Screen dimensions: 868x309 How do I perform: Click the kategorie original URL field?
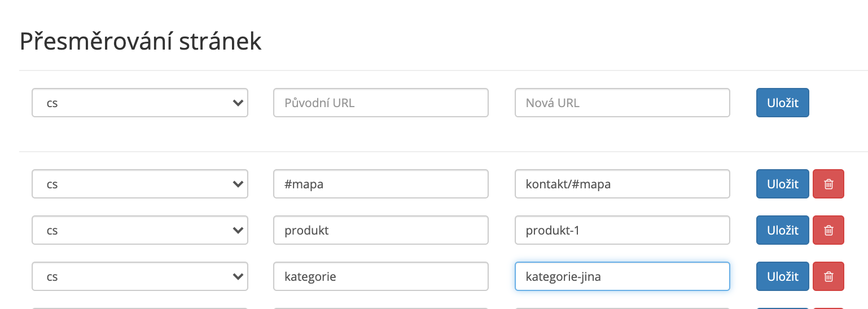(x=381, y=276)
